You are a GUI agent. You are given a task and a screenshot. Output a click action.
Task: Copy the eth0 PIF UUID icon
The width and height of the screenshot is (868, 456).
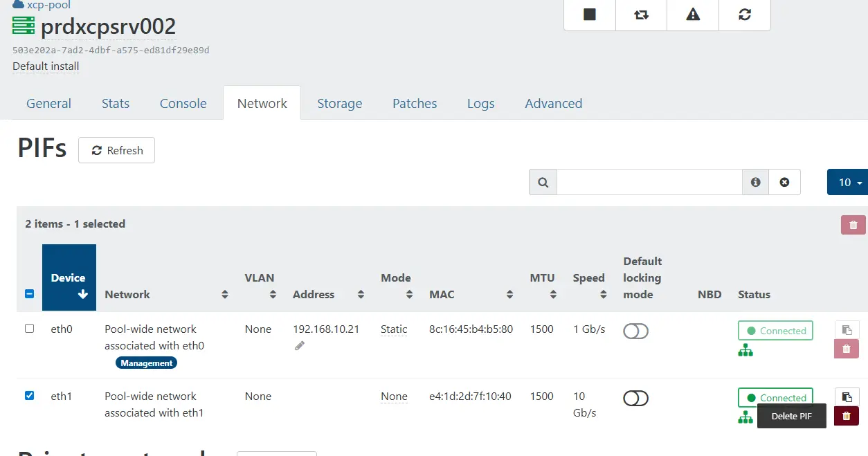tap(846, 330)
